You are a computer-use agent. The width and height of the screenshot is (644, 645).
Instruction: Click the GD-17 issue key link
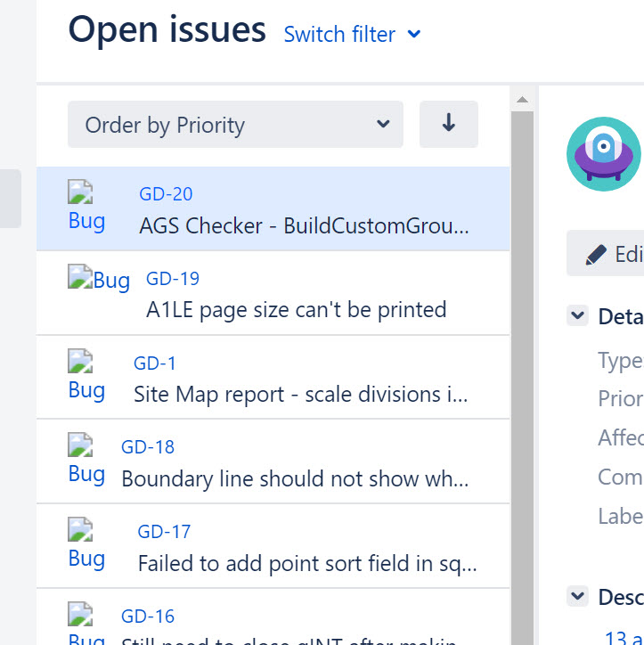pos(164,532)
